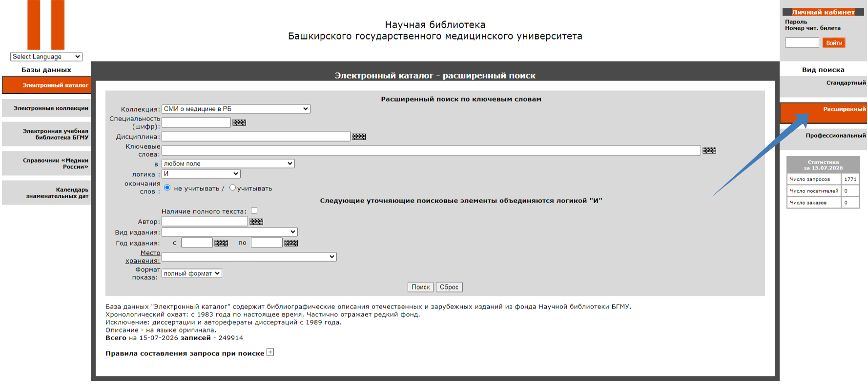Open the Формат показа dropdown
This screenshot has width=868, height=392.
(192, 273)
